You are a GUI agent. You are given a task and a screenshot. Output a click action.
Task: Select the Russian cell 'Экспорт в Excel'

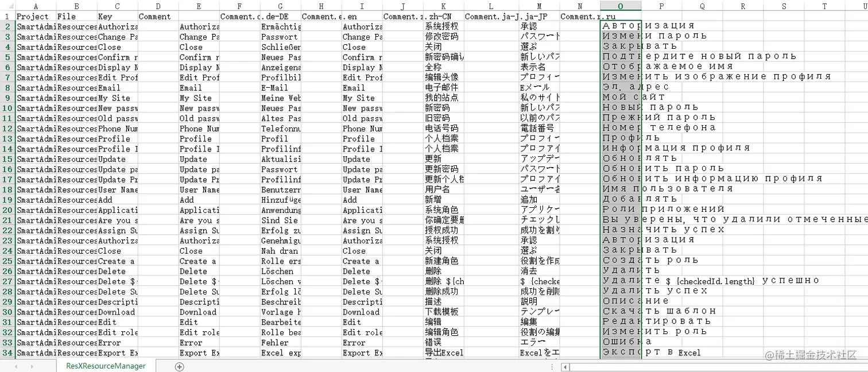tap(621, 352)
